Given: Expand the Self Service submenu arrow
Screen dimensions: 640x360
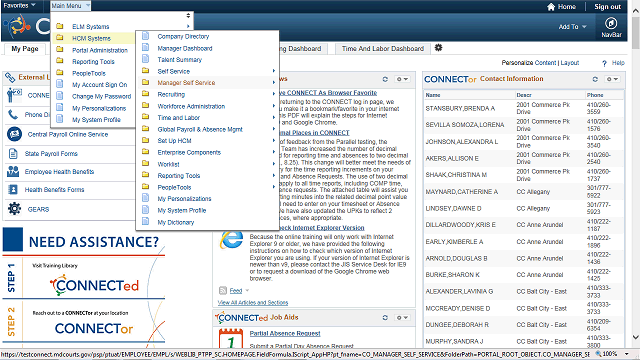Looking at the screenshot, I should click(273, 71).
